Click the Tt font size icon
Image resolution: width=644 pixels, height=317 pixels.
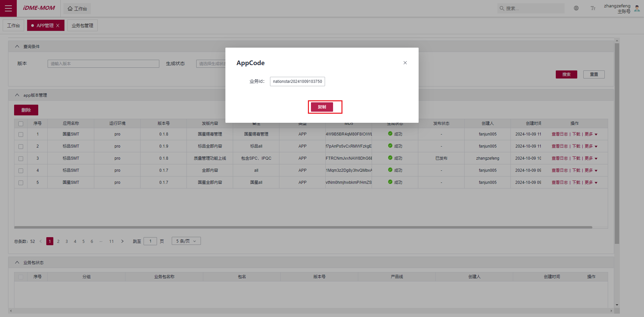pyautogui.click(x=593, y=8)
